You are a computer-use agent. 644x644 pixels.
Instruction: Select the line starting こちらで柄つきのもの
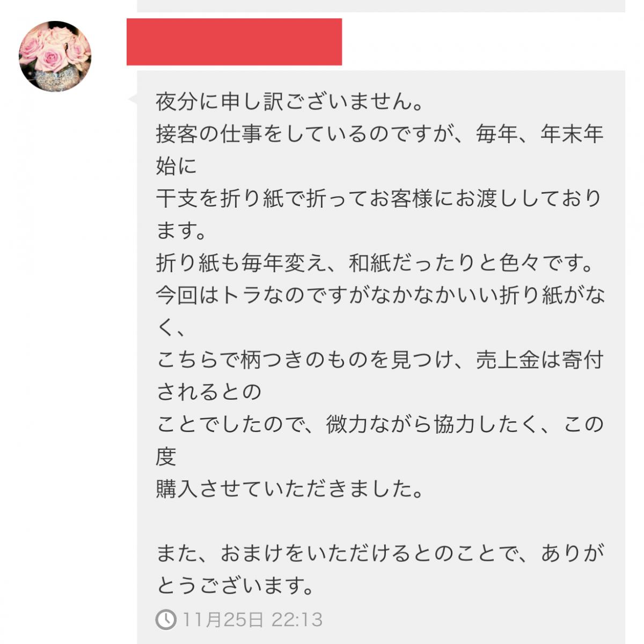(x=379, y=360)
